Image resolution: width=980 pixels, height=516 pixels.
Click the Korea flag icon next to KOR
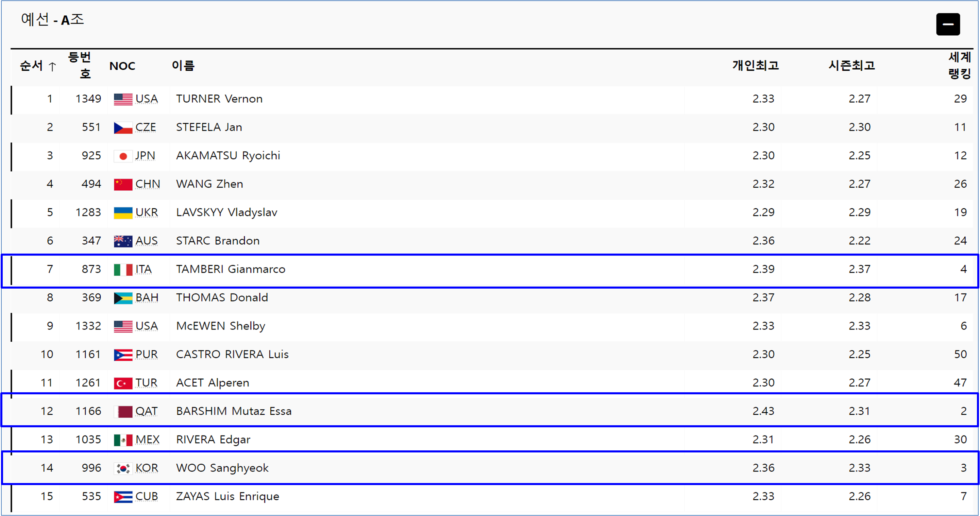(x=123, y=468)
